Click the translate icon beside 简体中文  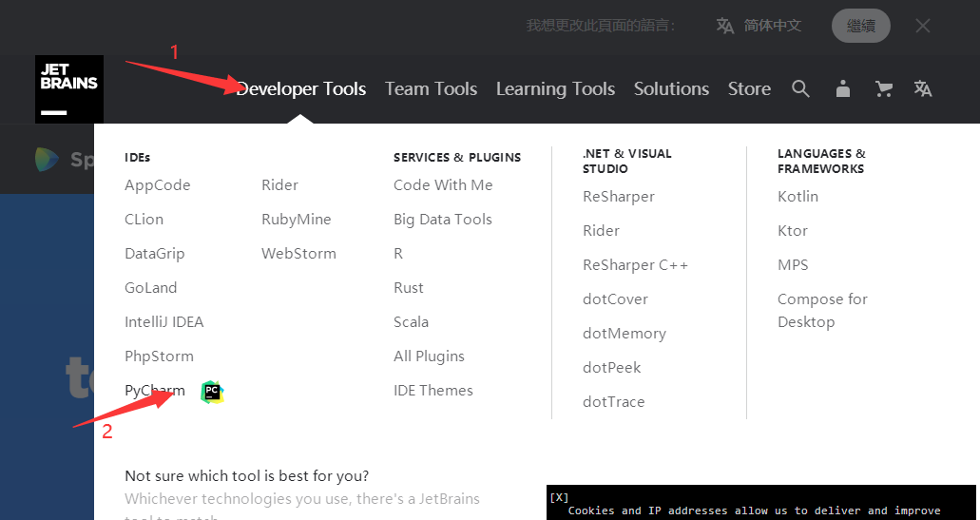click(x=725, y=26)
